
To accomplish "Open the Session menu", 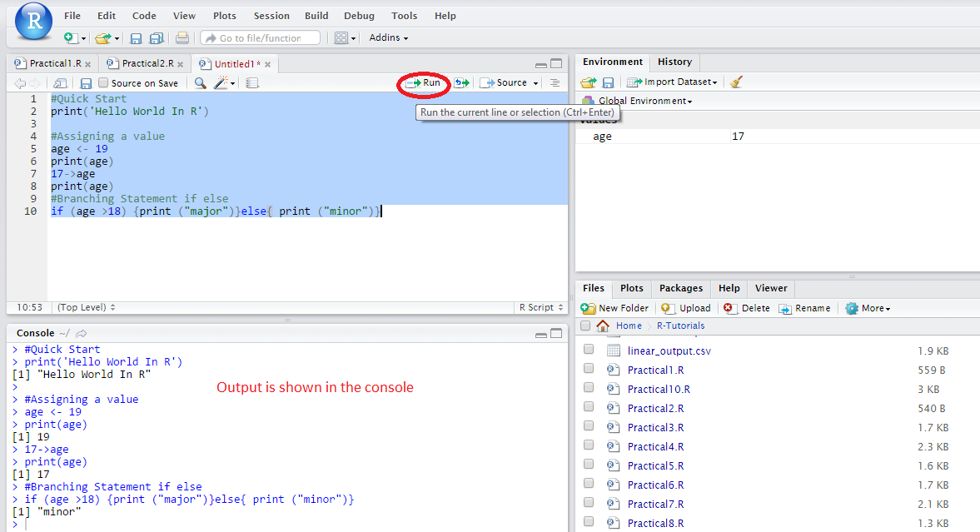I will coord(271,15).
